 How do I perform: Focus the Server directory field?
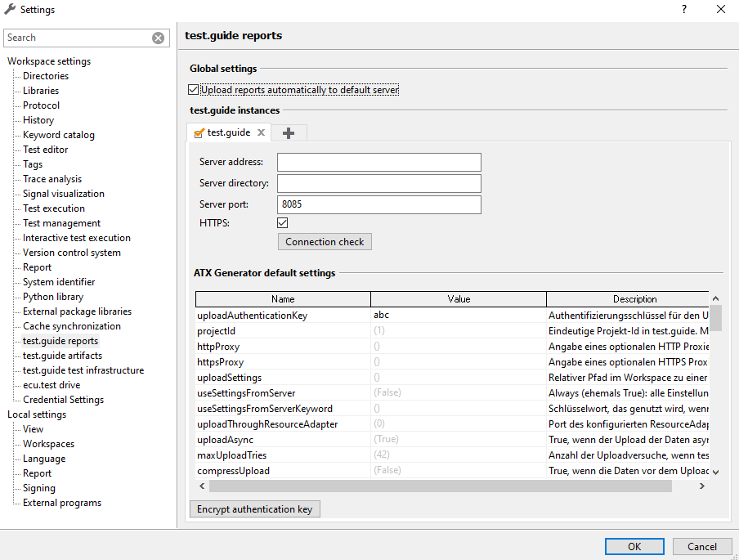click(x=379, y=183)
